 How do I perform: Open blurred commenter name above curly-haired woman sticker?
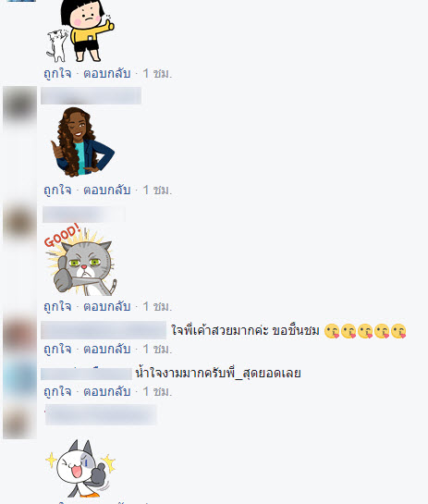pos(91,95)
